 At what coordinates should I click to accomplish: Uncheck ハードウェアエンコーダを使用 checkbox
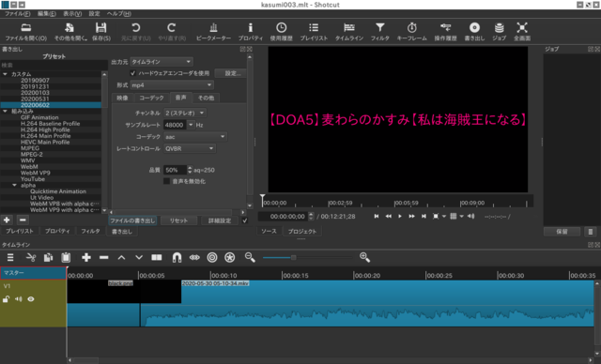pos(132,73)
